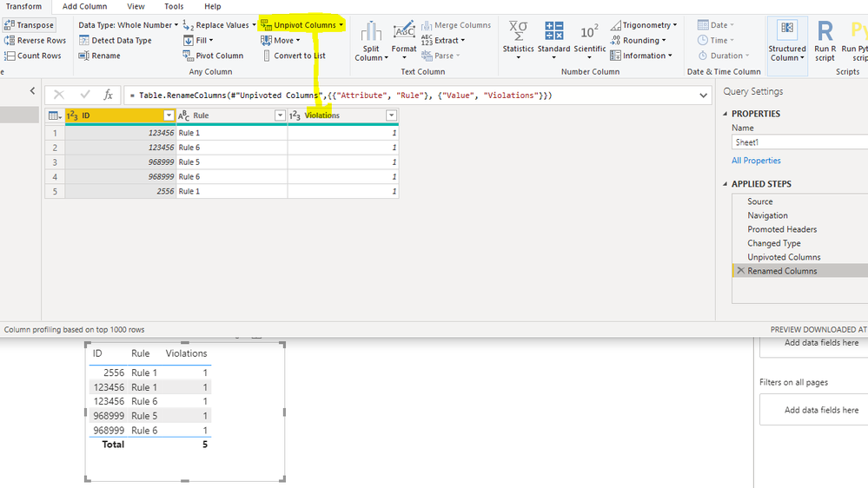Cancel the formula edit with X
This screenshot has width=868, height=488.
click(59, 96)
